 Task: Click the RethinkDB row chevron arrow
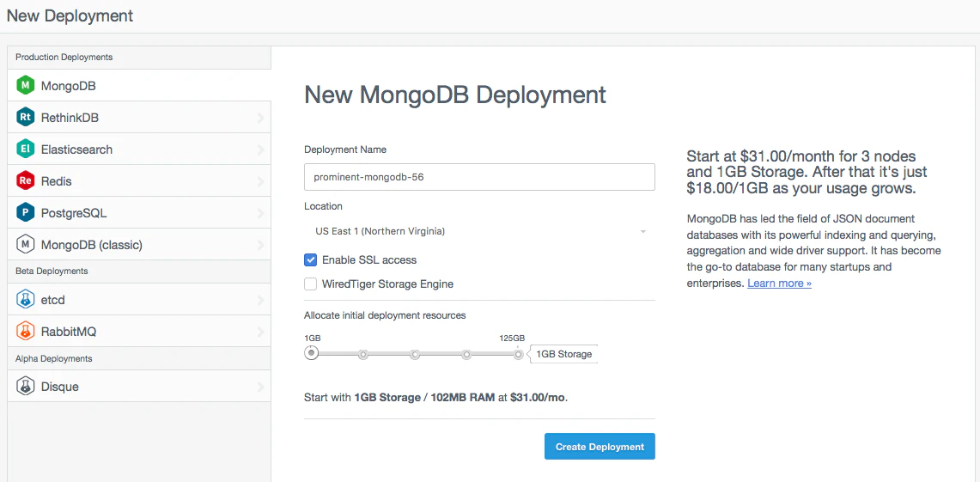point(260,118)
